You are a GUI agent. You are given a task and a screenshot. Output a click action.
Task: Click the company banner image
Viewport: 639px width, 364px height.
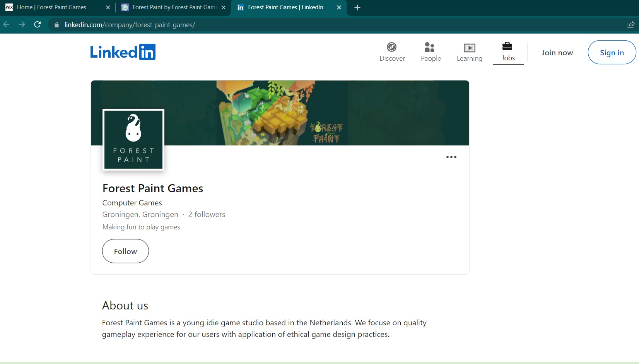click(280, 113)
